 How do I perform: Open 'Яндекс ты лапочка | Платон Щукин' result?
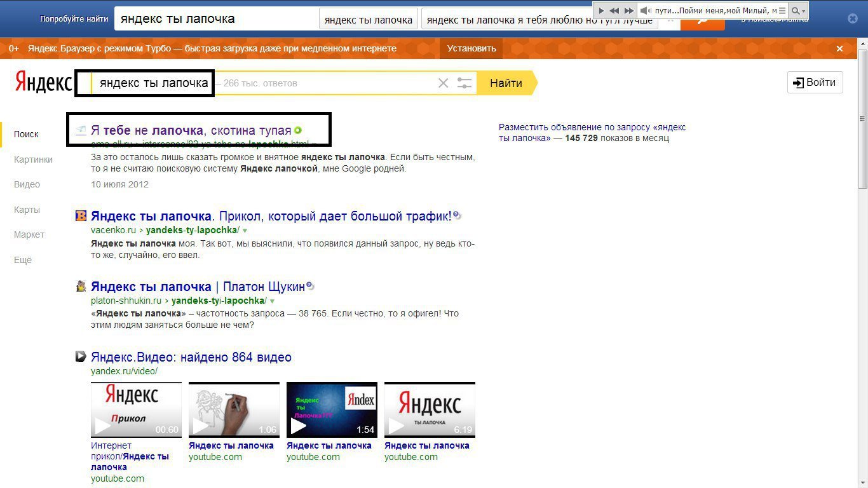click(198, 287)
